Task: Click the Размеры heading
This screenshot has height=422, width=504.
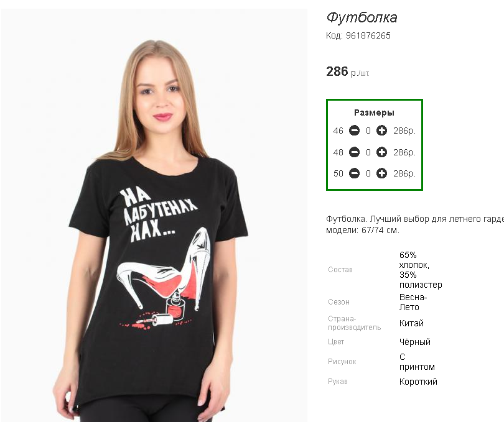Action: click(374, 112)
